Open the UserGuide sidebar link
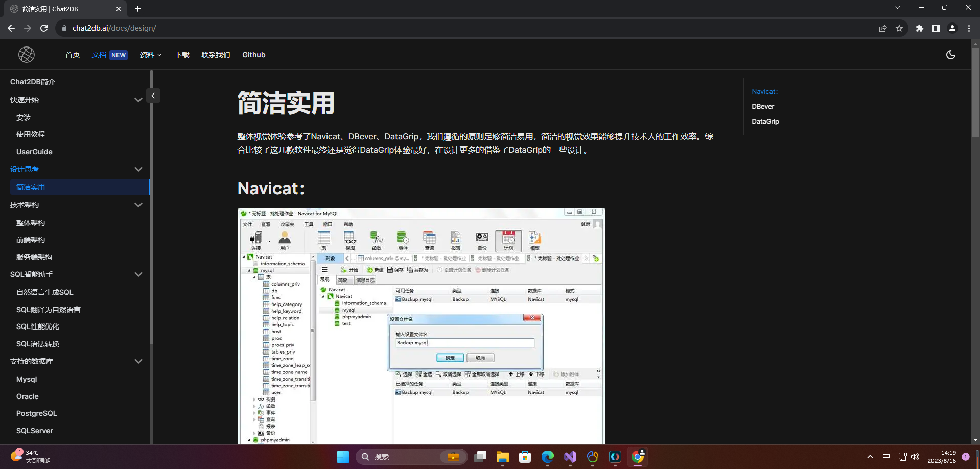This screenshot has width=980, height=469. (x=34, y=152)
